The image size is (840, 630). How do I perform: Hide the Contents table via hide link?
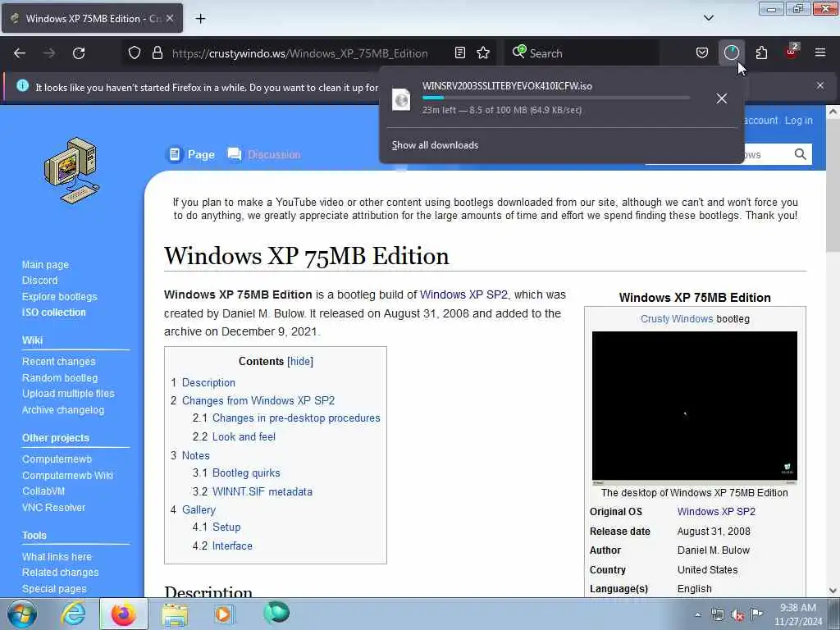pos(300,362)
